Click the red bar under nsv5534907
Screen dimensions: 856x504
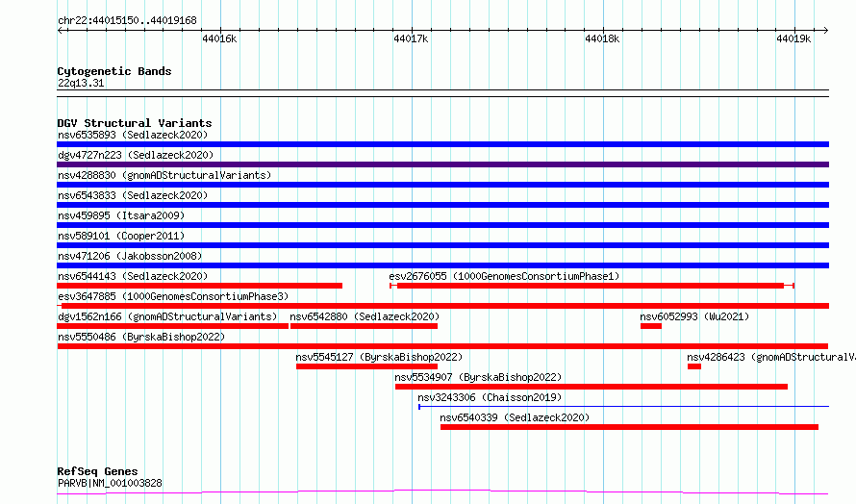(x=592, y=387)
